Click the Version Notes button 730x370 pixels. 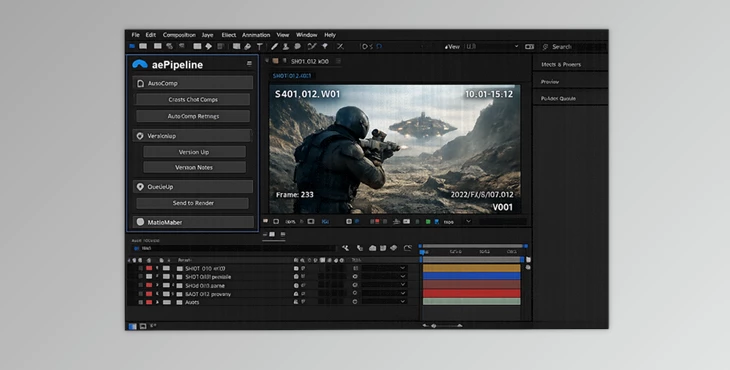click(194, 168)
